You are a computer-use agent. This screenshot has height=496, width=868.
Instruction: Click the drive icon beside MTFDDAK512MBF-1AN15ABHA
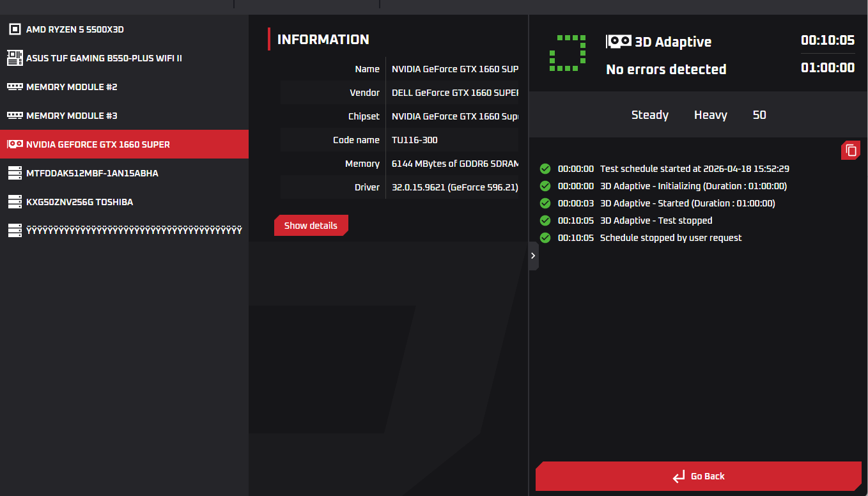pos(15,173)
